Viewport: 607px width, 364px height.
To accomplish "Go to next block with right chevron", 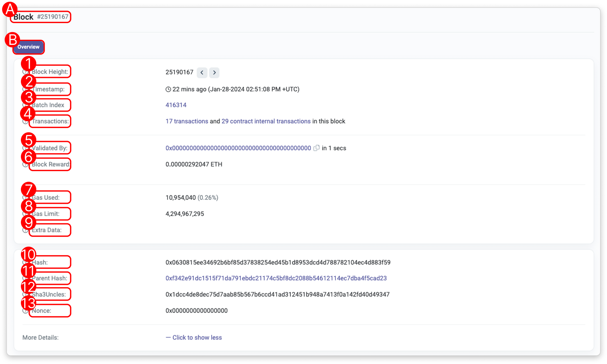I will (x=214, y=72).
